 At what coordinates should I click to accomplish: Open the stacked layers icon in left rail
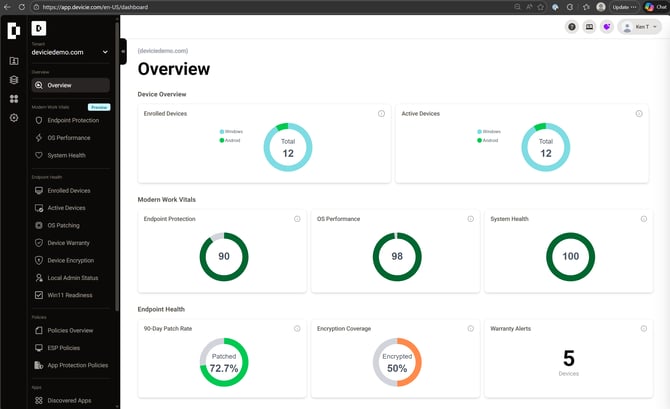coord(14,80)
